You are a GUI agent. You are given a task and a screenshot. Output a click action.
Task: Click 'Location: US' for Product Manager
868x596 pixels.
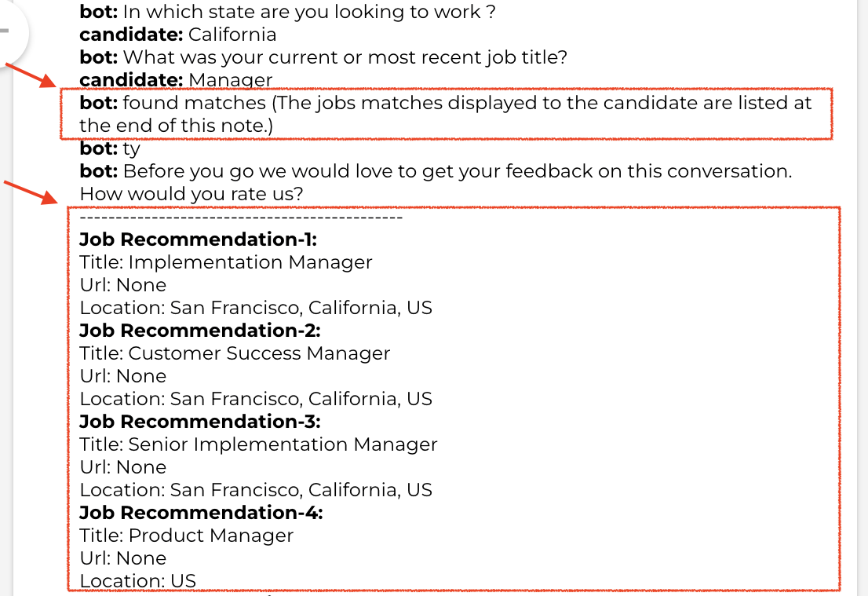(138, 581)
